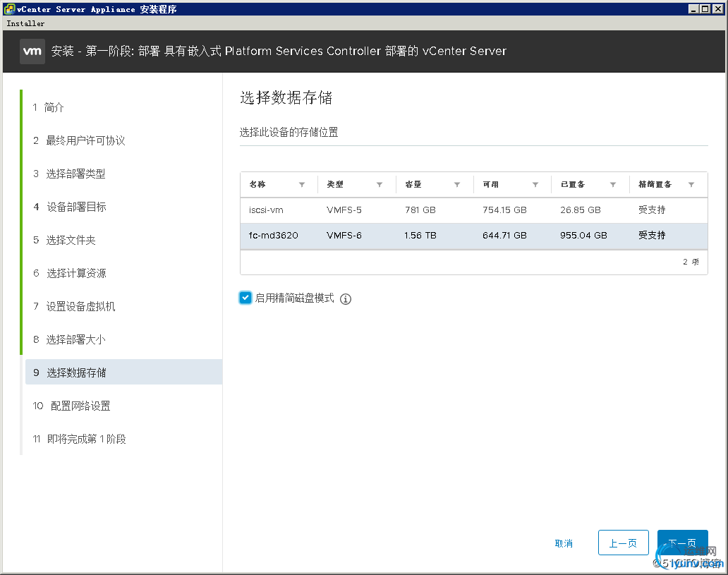Go to step 6 选择计算资源
728x575 pixels.
tap(70, 273)
